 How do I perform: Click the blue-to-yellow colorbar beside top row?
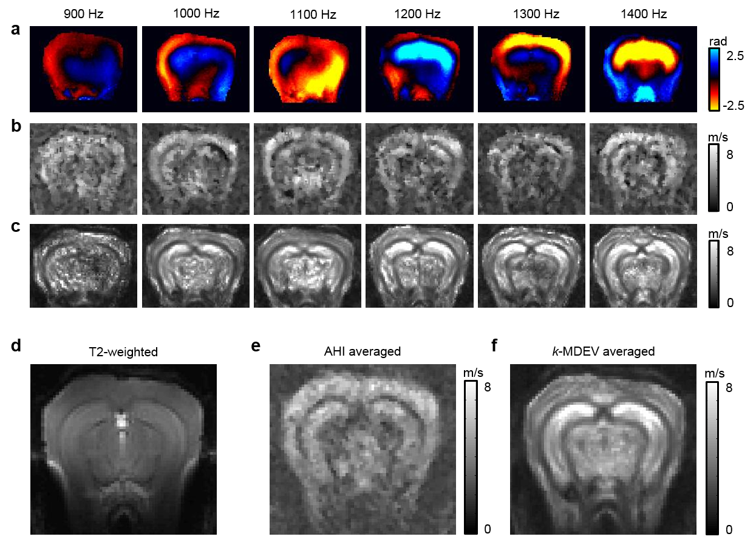[713, 79]
